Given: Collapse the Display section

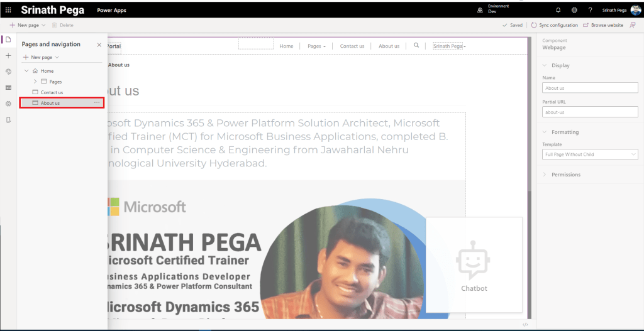Looking at the screenshot, I should [x=545, y=65].
